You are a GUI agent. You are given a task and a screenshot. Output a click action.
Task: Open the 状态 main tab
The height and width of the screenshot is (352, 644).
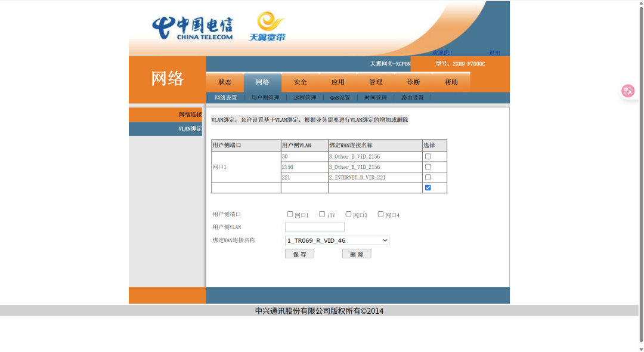pyautogui.click(x=225, y=82)
